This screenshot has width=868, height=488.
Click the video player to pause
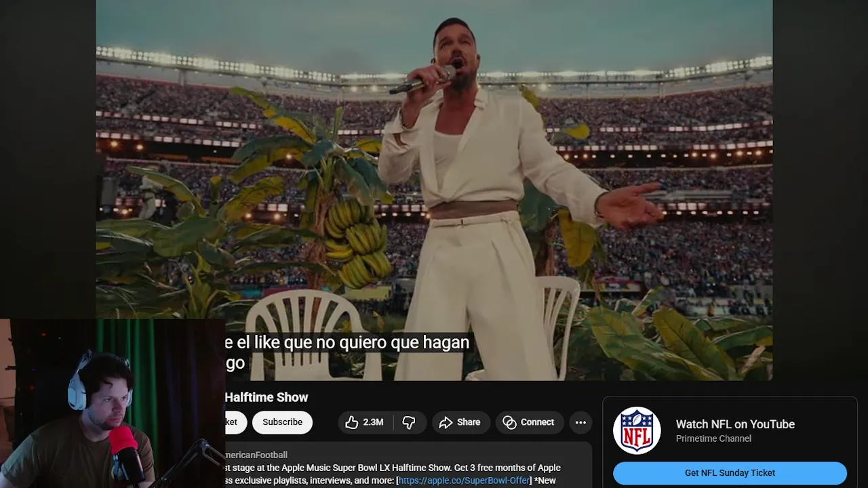pos(434,190)
